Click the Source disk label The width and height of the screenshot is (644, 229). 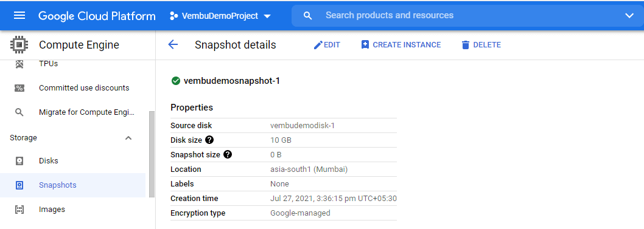coord(191,126)
